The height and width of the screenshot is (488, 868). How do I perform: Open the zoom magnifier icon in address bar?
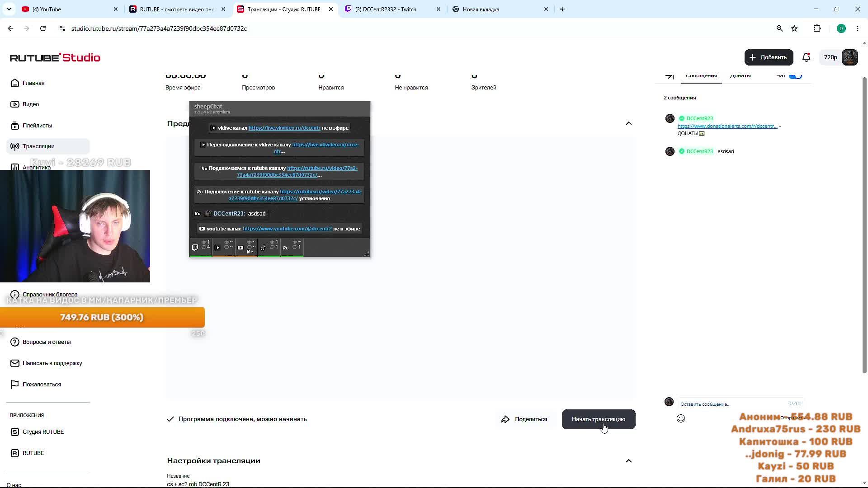(779, 28)
